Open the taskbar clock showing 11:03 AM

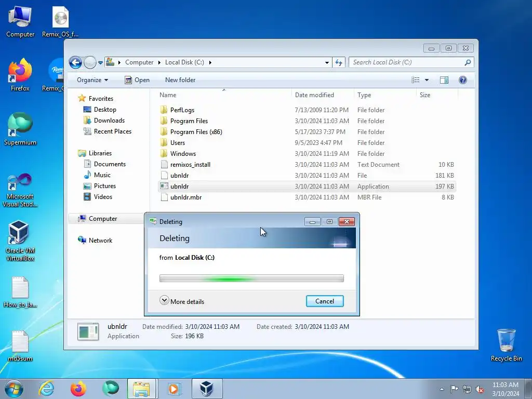pyautogui.click(x=505, y=389)
